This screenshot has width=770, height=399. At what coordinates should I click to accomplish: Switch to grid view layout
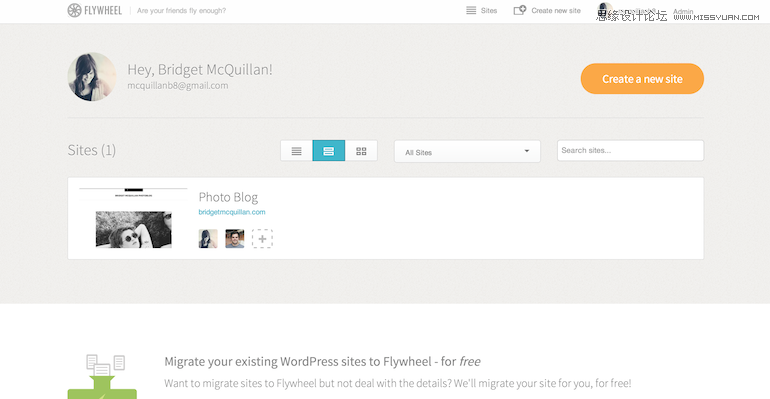[361, 151]
